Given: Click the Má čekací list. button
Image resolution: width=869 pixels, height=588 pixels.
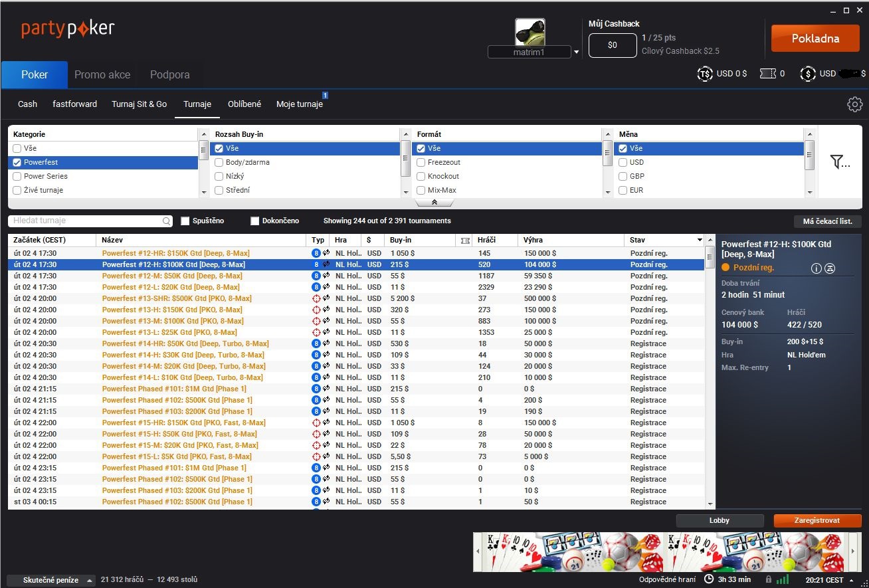Looking at the screenshot, I should click(x=827, y=222).
